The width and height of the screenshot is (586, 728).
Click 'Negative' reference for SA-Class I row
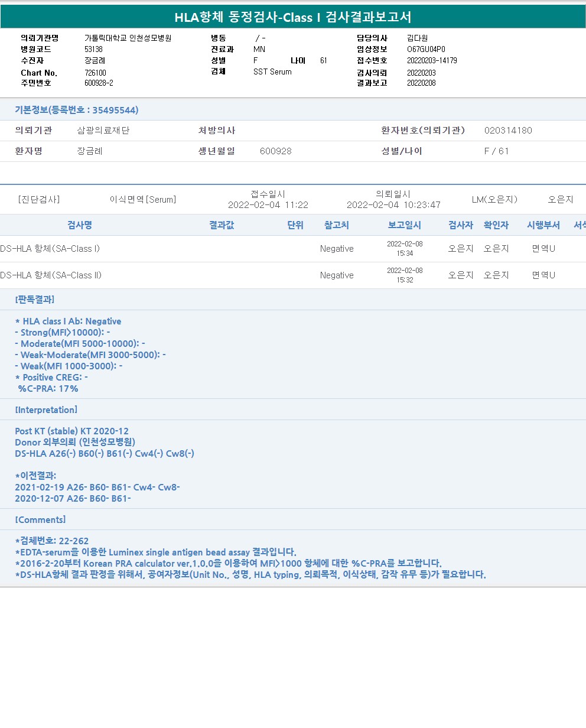click(x=337, y=249)
